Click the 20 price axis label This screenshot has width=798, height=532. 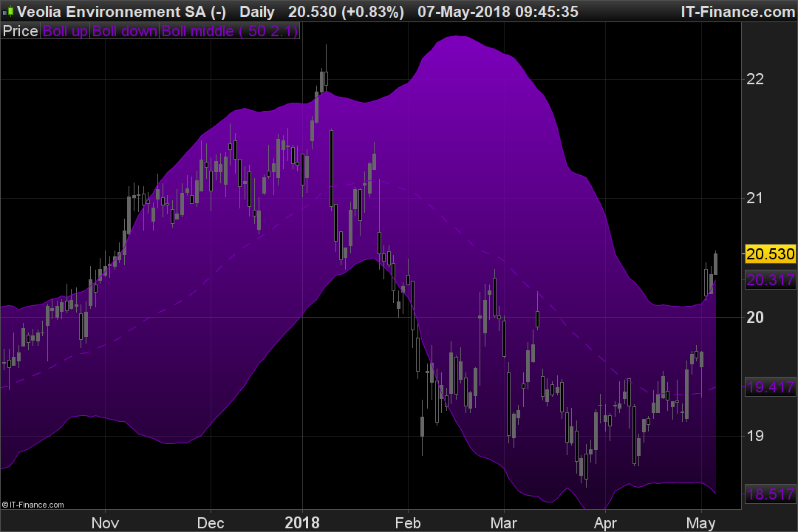[x=754, y=317]
